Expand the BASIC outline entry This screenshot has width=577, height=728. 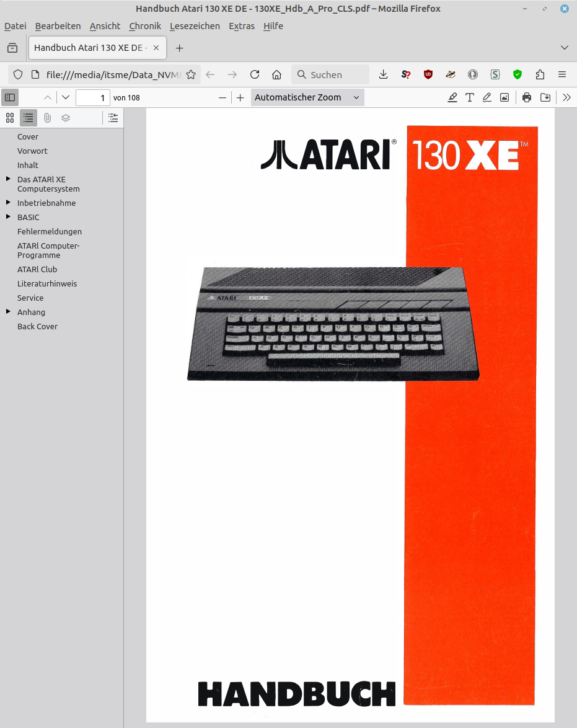(8, 217)
